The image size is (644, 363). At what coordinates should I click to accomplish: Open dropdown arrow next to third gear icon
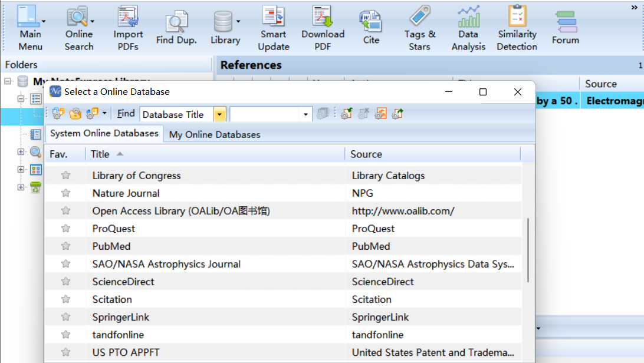(104, 113)
